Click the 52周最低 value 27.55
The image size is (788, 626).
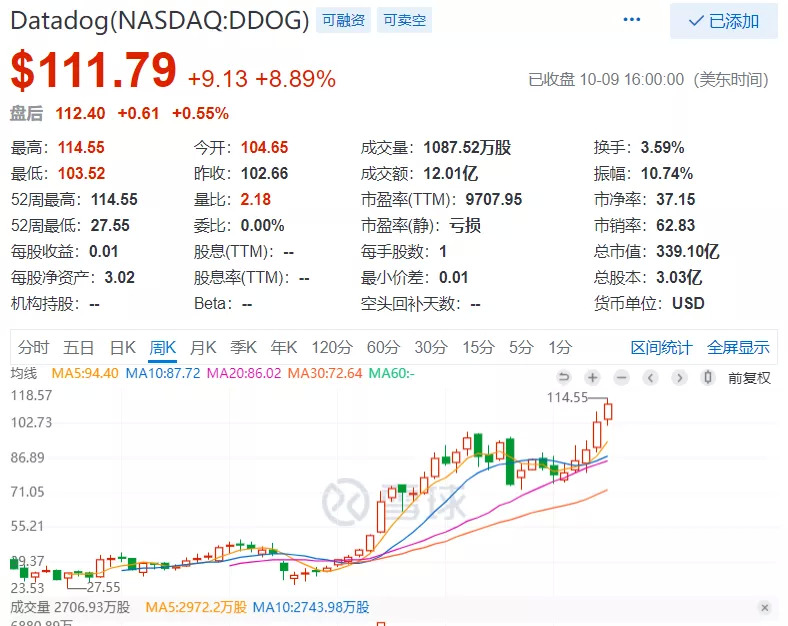pos(110,226)
